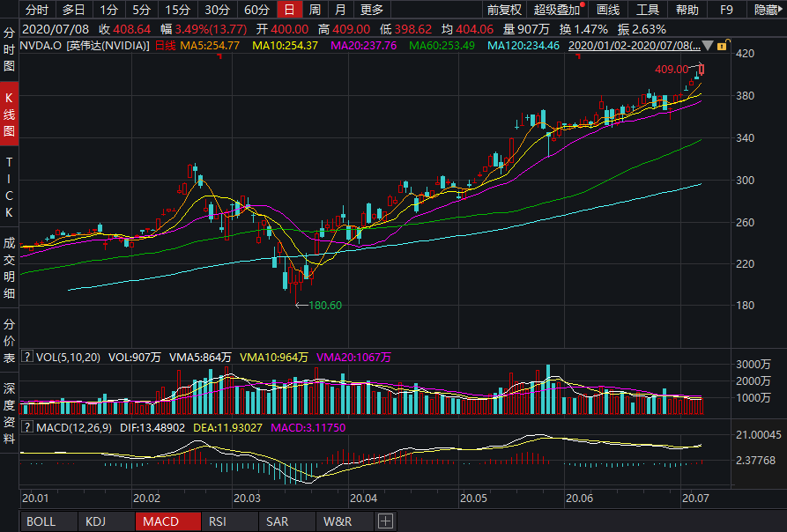Image resolution: width=787 pixels, height=532 pixels.
Task: Click the help icon beside MACD(12,26,9)
Action: 27,427
